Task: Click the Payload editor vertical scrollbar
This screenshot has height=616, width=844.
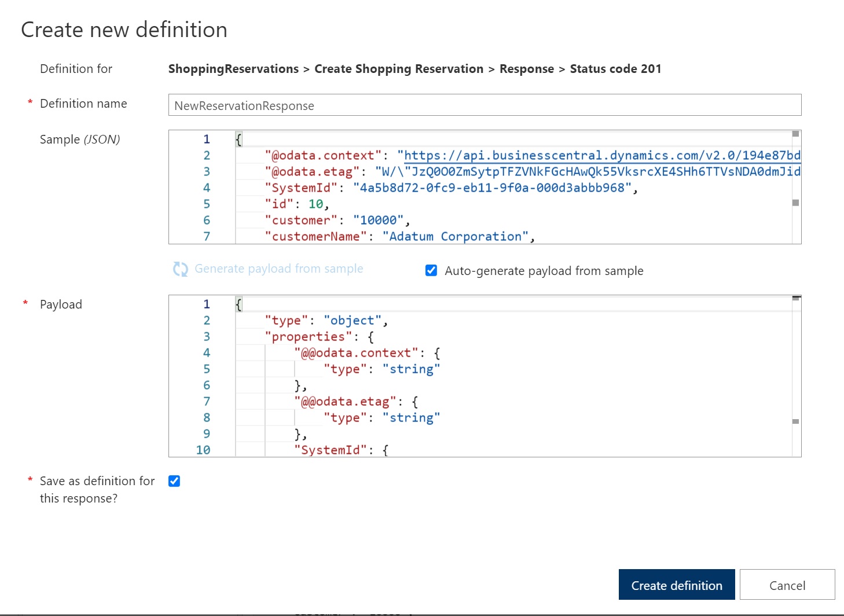Action: tap(796, 376)
